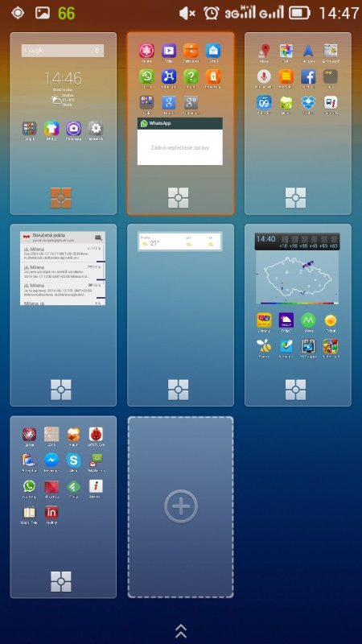This screenshot has height=644, width=362.
Task: Open the colorful t-shirt Theme icon
Action: pos(51,129)
